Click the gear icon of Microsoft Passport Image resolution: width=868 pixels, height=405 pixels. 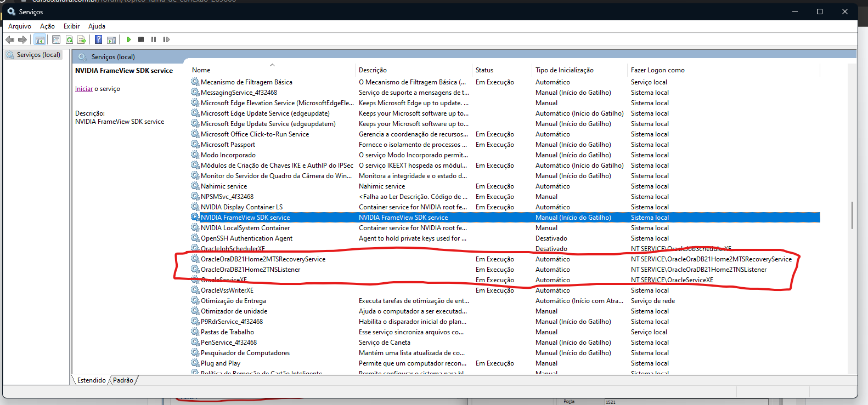click(x=195, y=145)
